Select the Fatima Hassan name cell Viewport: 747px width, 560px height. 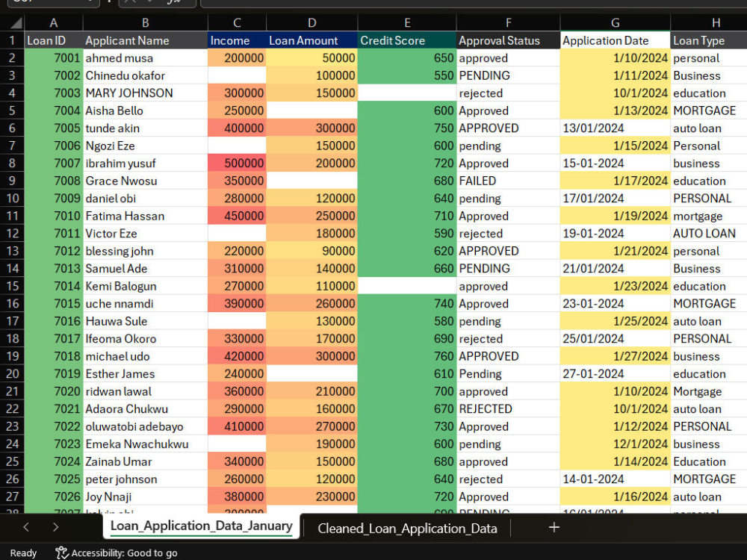146,216
